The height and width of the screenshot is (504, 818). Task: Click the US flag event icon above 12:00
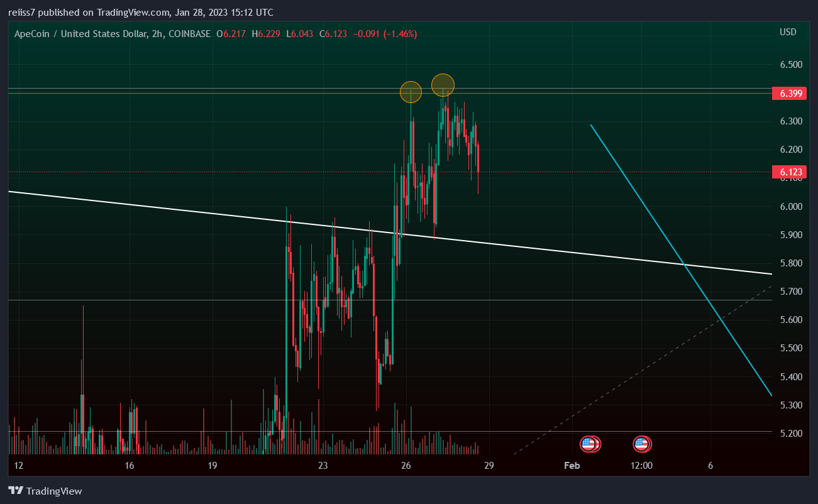(x=642, y=444)
